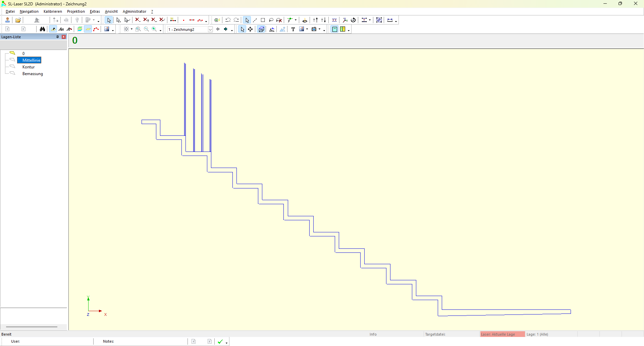The image size is (644, 346).
Task: Click the move cross-arrows tool
Action: point(250,29)
